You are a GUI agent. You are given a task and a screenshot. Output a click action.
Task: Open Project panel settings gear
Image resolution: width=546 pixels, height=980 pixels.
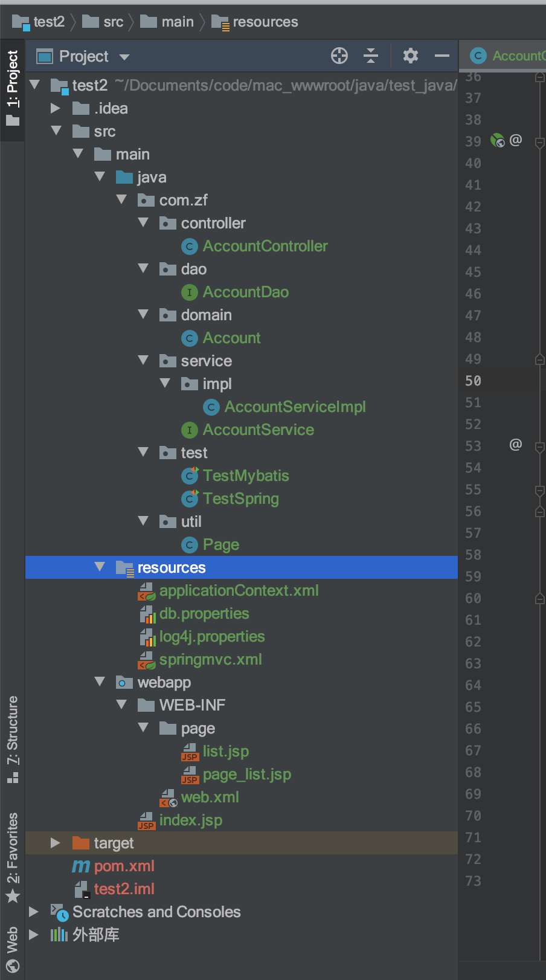pos(411,56)
